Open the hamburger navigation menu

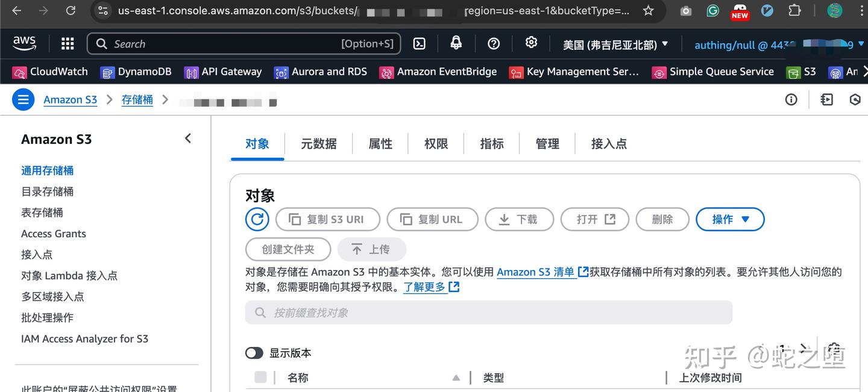click(23, 99)
